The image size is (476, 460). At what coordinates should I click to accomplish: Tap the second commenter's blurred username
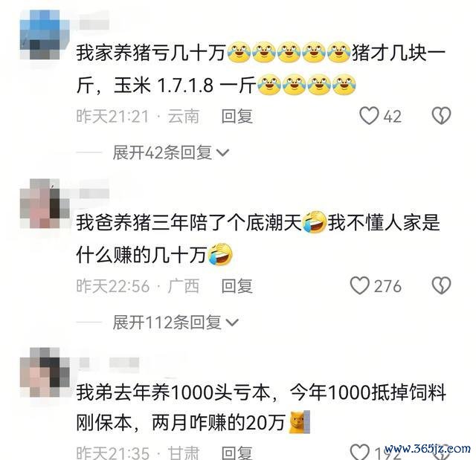coord(94,193)
